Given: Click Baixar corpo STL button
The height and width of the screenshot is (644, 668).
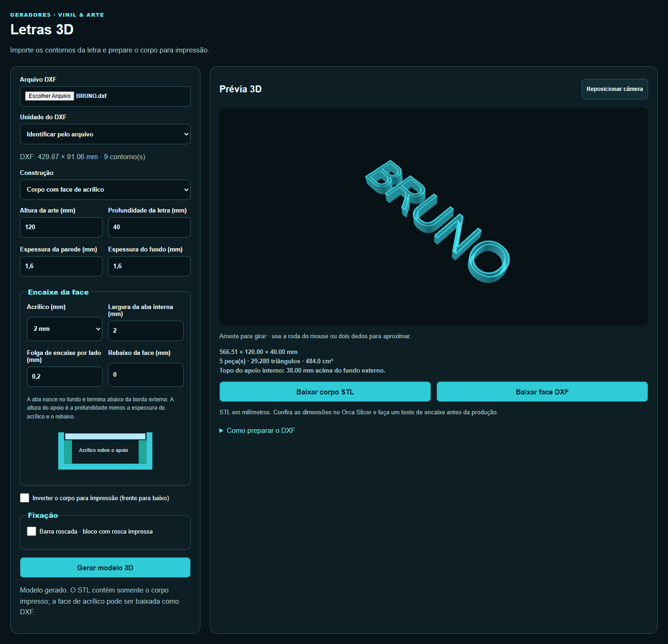Looking at the screenshot, I should point(325,392).
